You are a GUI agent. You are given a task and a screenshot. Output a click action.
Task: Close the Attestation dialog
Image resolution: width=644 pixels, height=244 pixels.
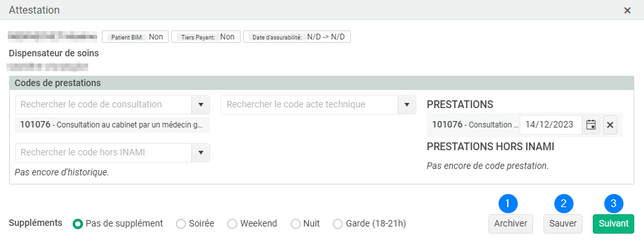coord(627,10)
